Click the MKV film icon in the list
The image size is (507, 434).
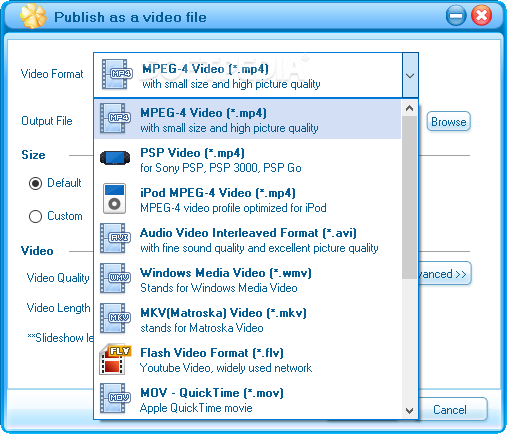point(115,318)
